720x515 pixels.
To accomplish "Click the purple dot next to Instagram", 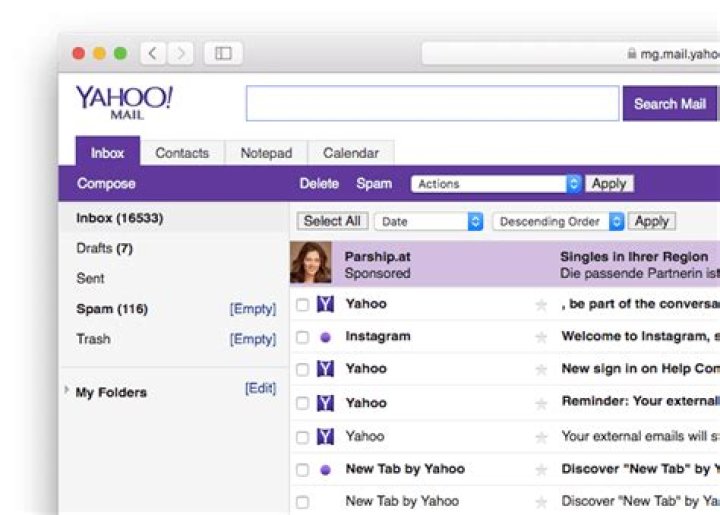I will pos(325,337).
